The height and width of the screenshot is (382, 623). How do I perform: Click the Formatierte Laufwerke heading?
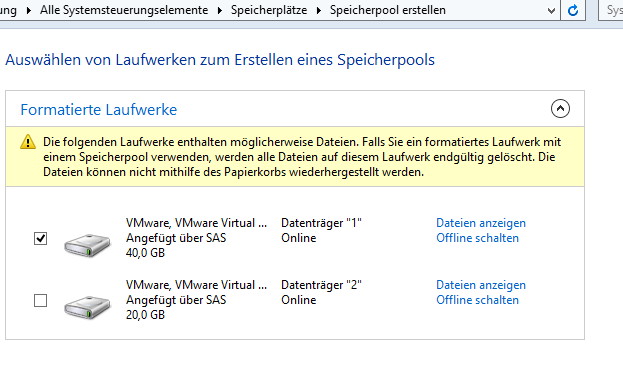99,110
